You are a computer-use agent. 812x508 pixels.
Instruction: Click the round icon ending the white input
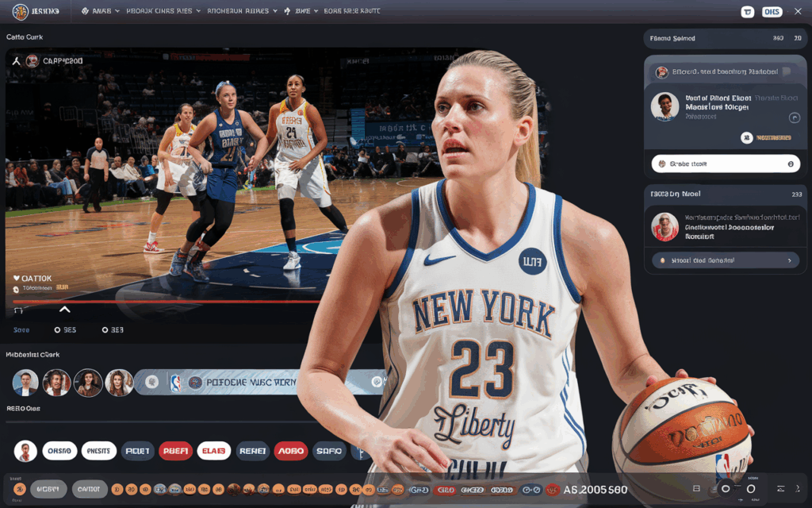(791, 164)
